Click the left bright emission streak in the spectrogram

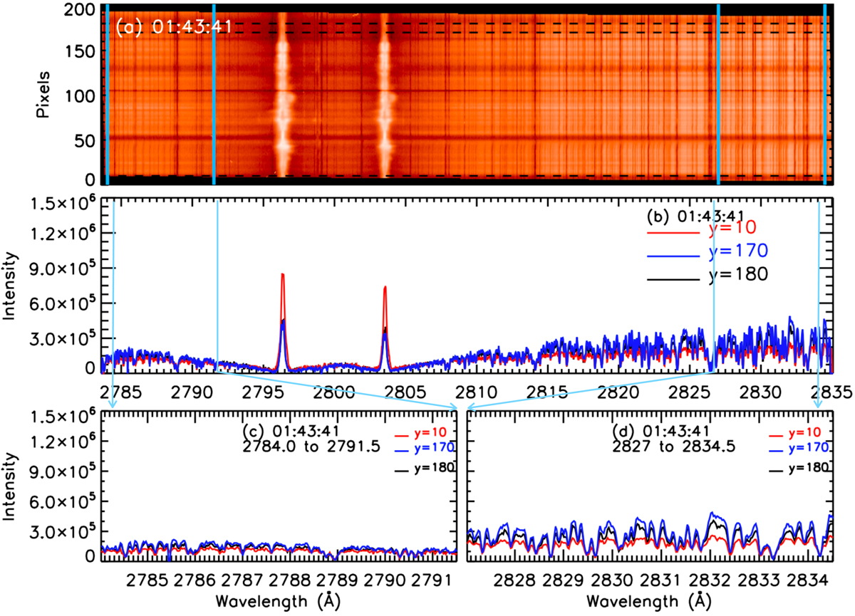(x=283, y=93)
